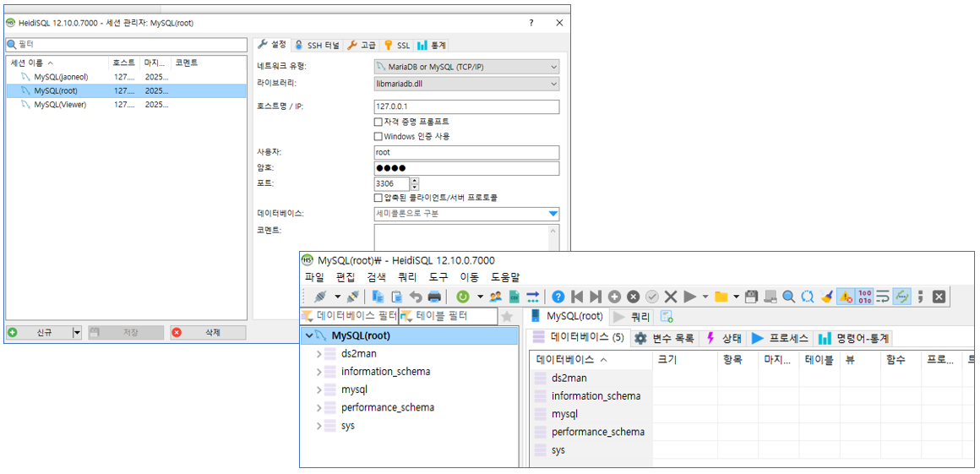Screen dimensions: 980x474
Task: Click the post changes checkmark icon
Action: point(652,297)
